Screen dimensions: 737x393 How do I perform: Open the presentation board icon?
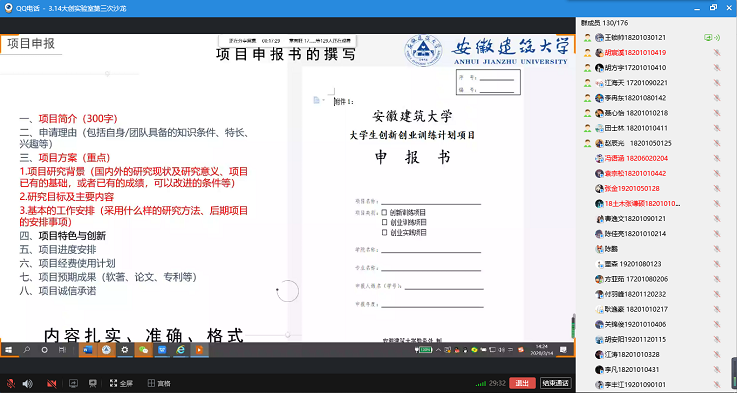(93, 384)
